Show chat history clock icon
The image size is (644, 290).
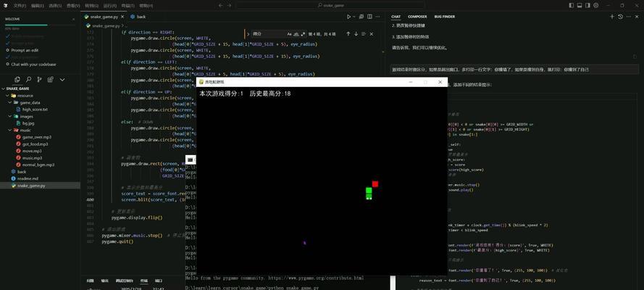point(622,17)
